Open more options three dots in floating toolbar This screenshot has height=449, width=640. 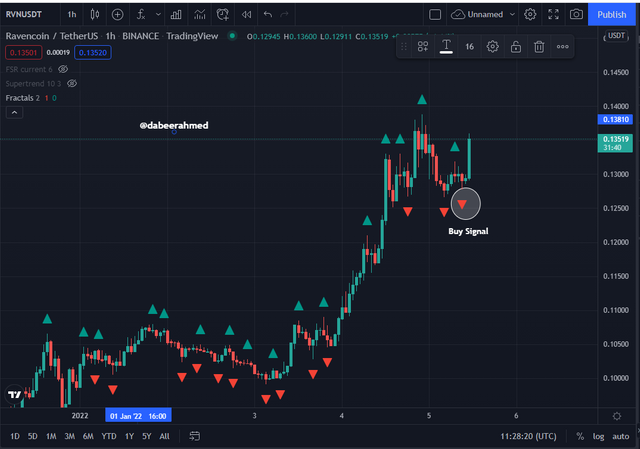(562, 47)
